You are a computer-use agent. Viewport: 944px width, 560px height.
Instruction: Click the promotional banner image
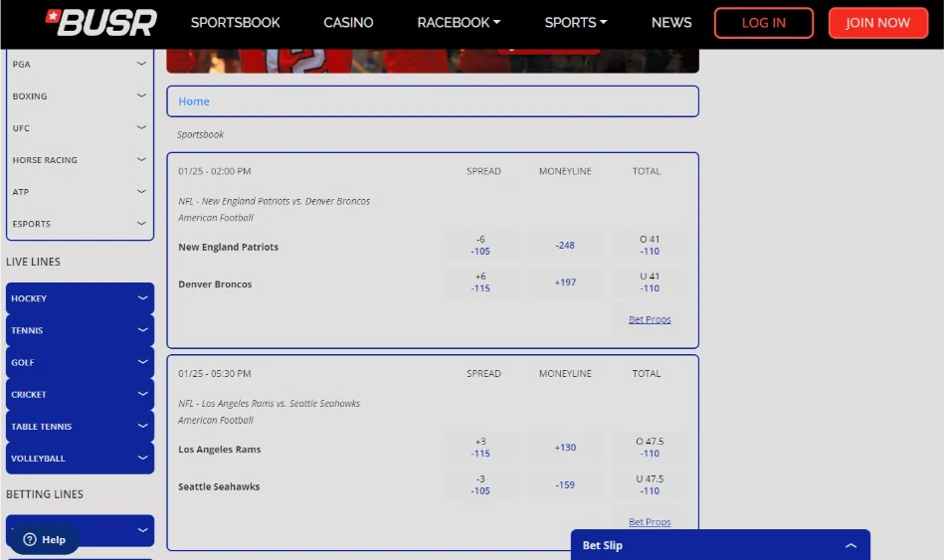tap(433, 61)
